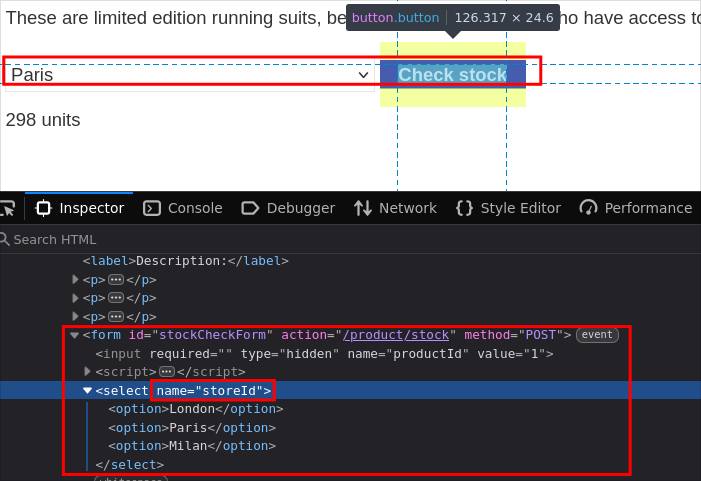Click the ellipsis badge in script node
Screen dimensions: 701x481
tap(166, 372)
